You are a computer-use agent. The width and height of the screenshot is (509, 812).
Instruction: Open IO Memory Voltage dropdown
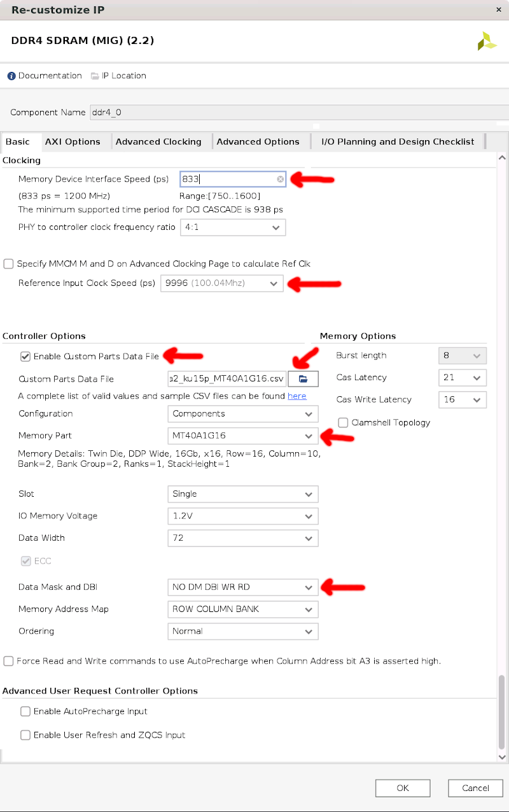243,516
